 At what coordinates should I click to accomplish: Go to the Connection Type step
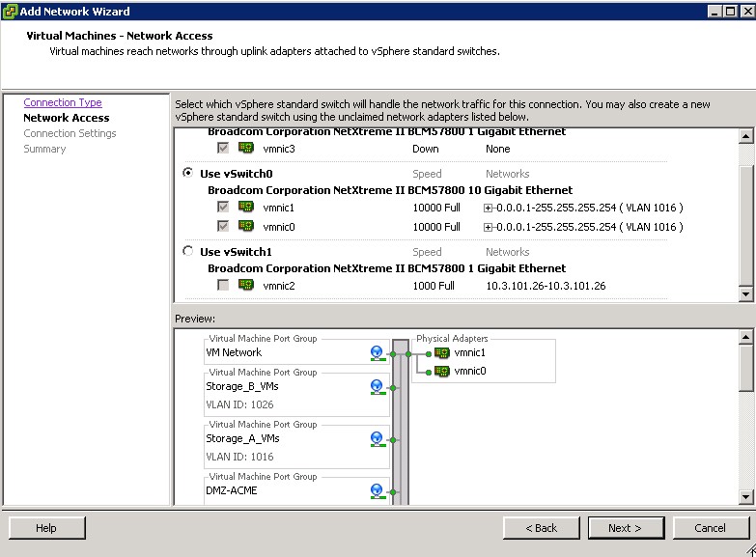[x=63, y=102]
